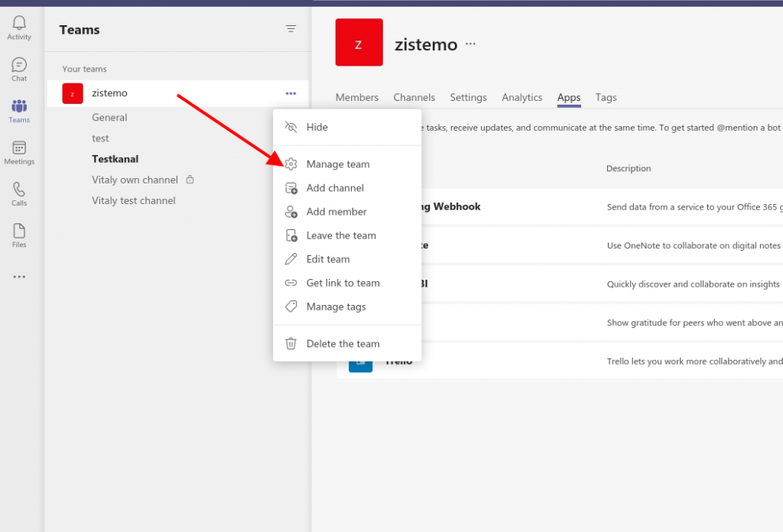
Task: Collapse the Your teams section
Action: (84, 68)
